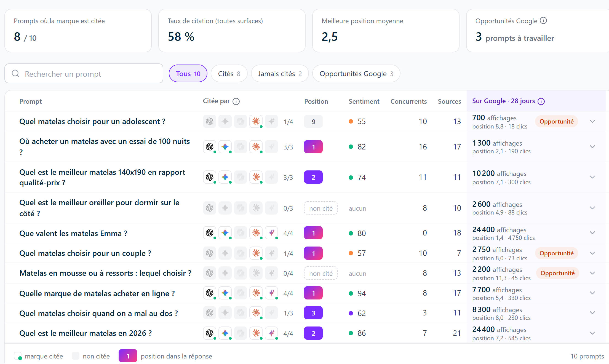609x364 pixels.
Task: Click ChatGPT icon in essai de 100 nuits row
Action: tap(210, 147)
